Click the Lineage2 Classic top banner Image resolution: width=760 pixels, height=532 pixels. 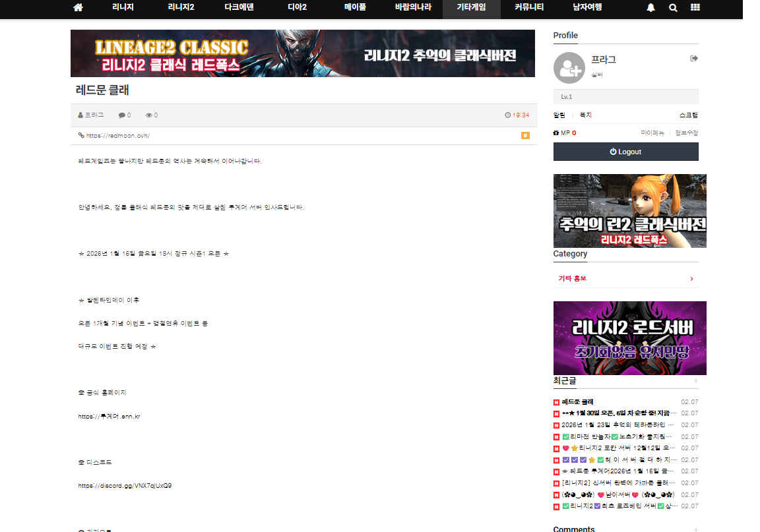click(x=303, y=53)
